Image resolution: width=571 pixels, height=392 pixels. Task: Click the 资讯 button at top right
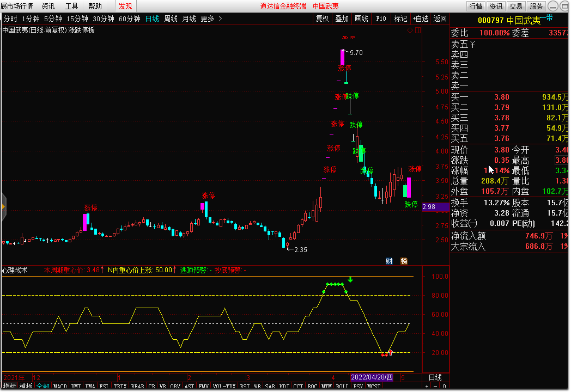(496, 6)
